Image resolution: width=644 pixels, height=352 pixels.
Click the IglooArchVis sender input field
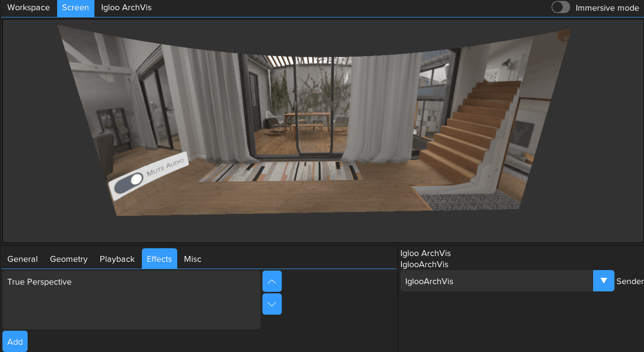(x=496, y=281)
